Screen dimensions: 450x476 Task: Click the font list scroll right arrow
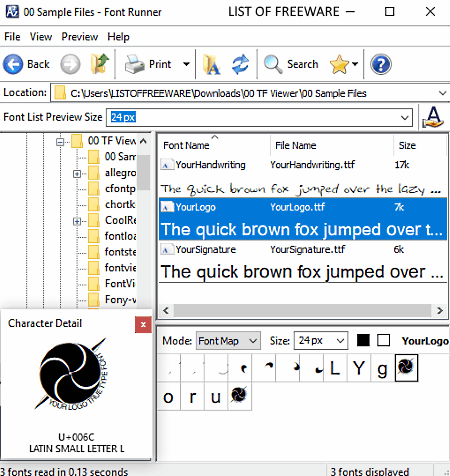pyautogui.click(x=440, y=311)
